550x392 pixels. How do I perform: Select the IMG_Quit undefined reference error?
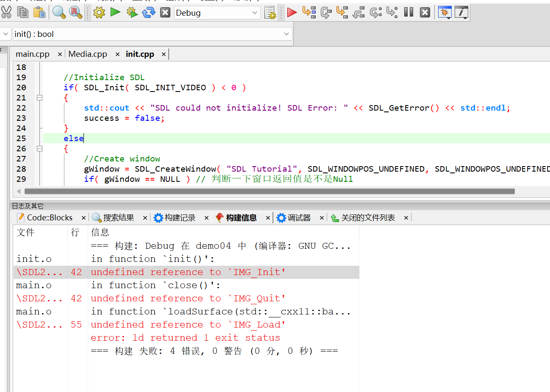click(x=186, y=298)
